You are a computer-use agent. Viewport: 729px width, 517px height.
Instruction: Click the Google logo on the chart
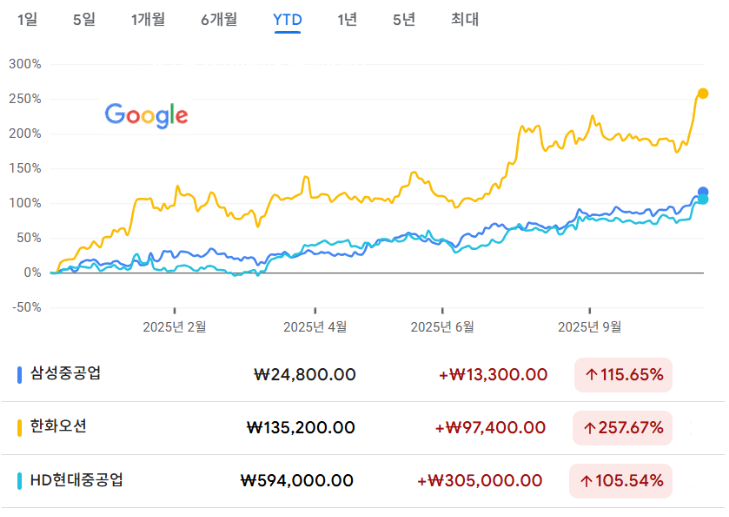[x=146, y=115]
